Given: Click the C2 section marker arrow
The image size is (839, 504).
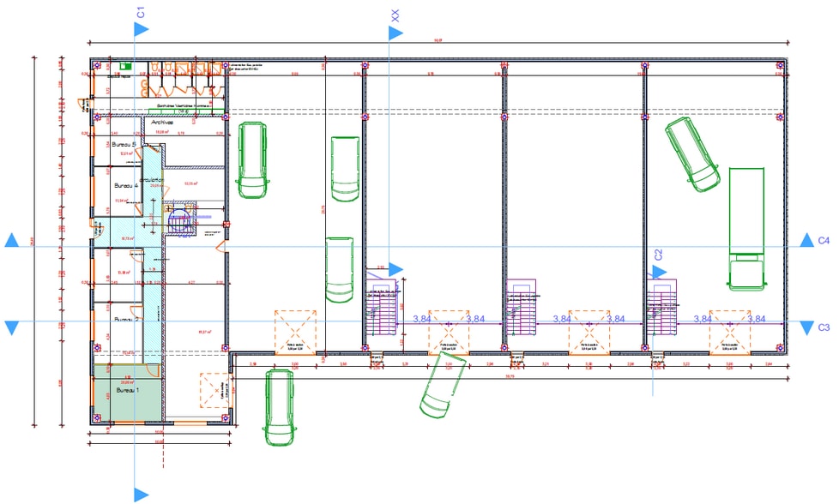Looking at the screenshot, I should 659,272.
